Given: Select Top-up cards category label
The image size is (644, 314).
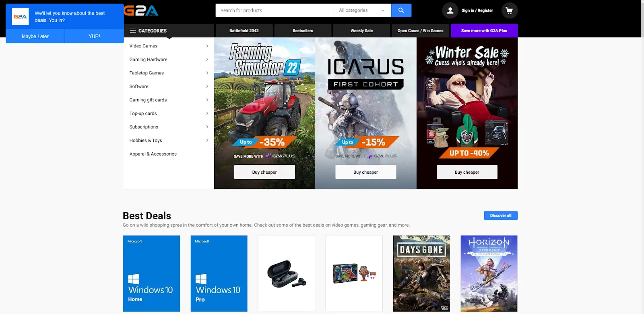Looking at the screenshot, I should coord(143,113).
